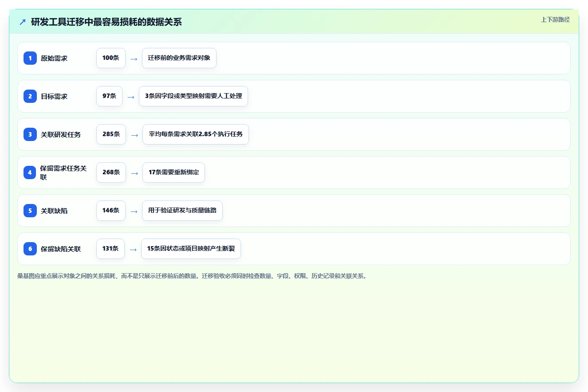This screenshot has width=588, height=392.
Task: Click the note 3条因字段或类型映射需要人工处理
Action: pyautogui.click(x=193, y=96)
